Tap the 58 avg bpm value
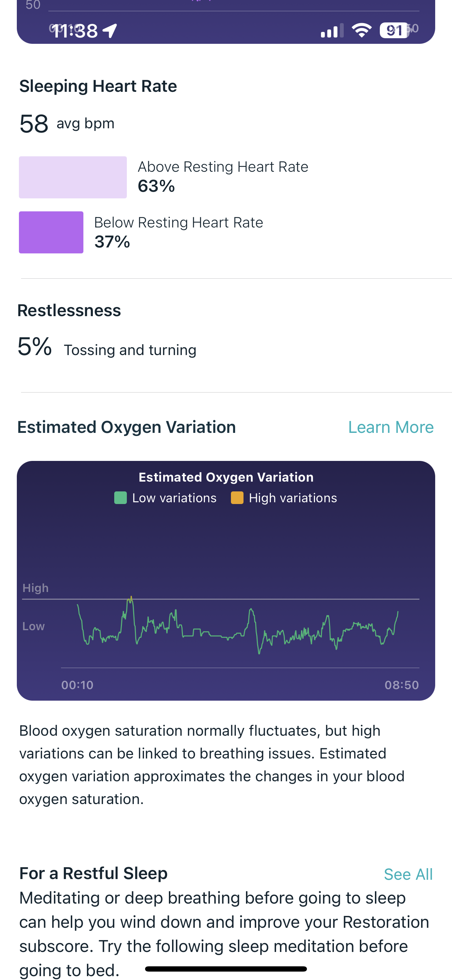Image resolution: width=452 pixels, height=980 pixels. (34, 124)
